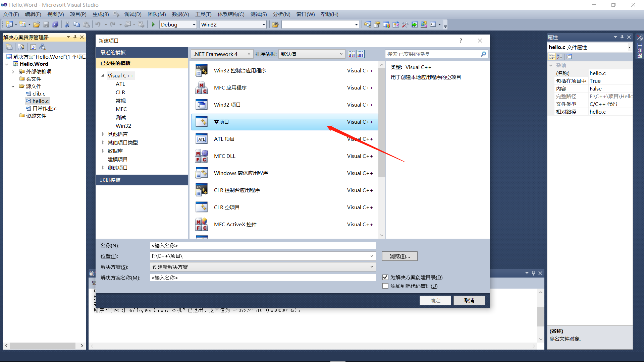Pin the Solution Explorer panel
The width and height of the screenshot is (644, 362).
(75, 37)
